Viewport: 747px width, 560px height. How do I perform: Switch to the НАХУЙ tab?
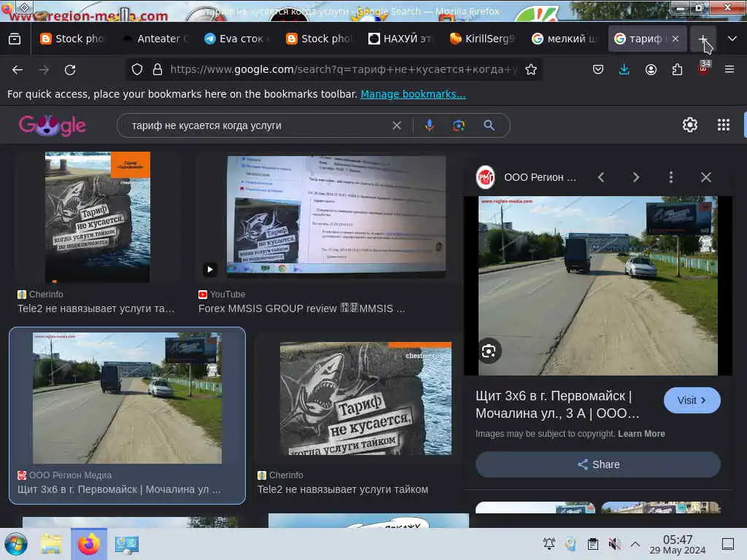(x=400, y=39)
